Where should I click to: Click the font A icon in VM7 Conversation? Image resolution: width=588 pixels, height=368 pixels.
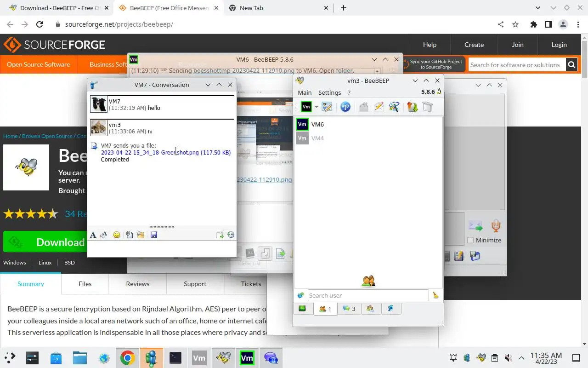93,235
